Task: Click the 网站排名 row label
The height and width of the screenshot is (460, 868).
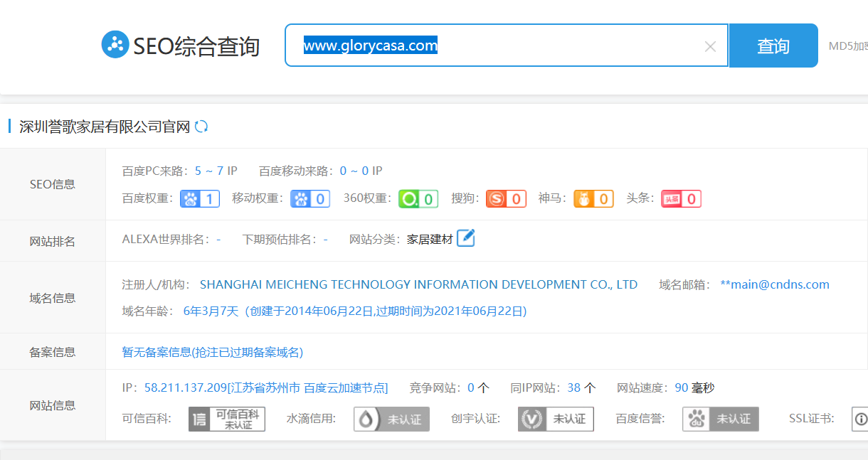Action: pyautogui.click(x=52, y=242)
